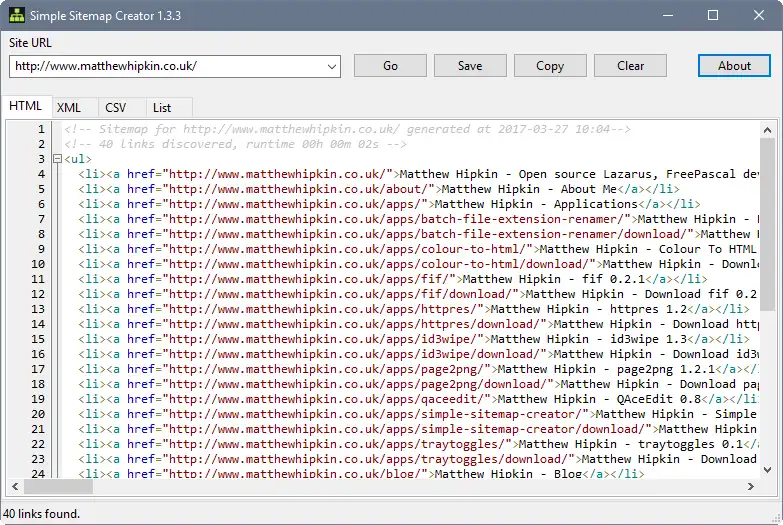Maximize the Simple Sitemap Creator window

[713, 15]
